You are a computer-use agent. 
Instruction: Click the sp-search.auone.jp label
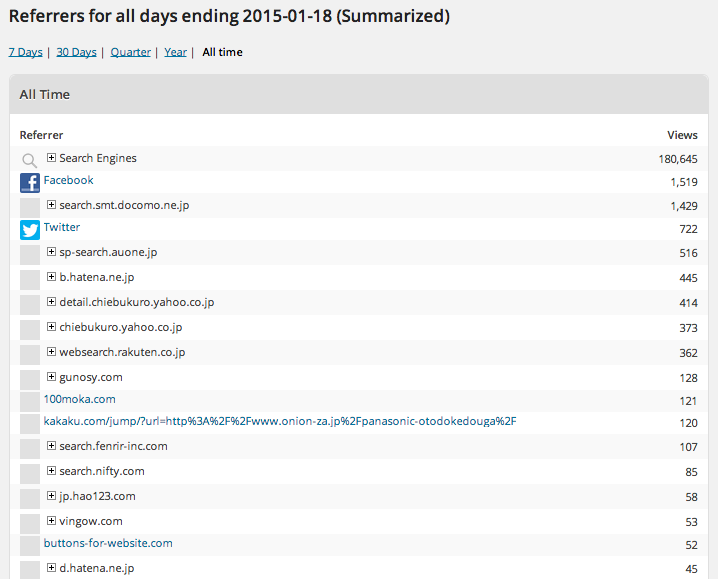coord(108,252)
